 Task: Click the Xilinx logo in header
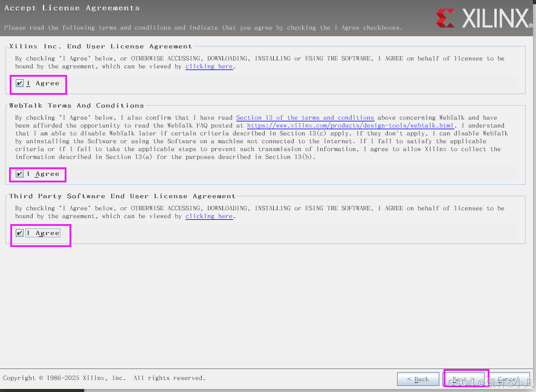click(485, 18)
